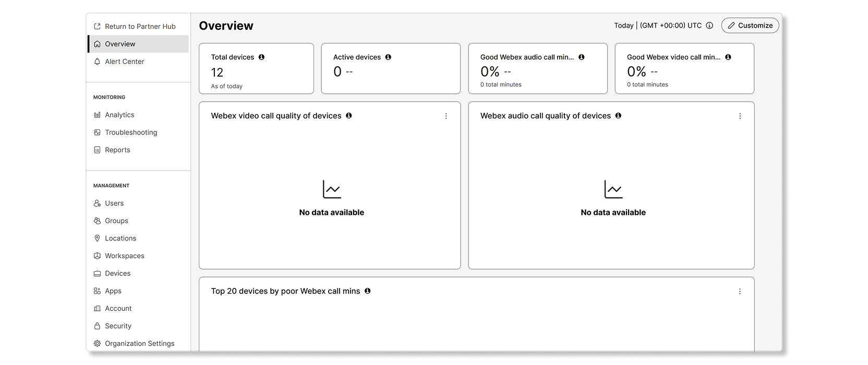Open the Alert Center page
Viewport: 868px width, 365px height.
(124, 62)
